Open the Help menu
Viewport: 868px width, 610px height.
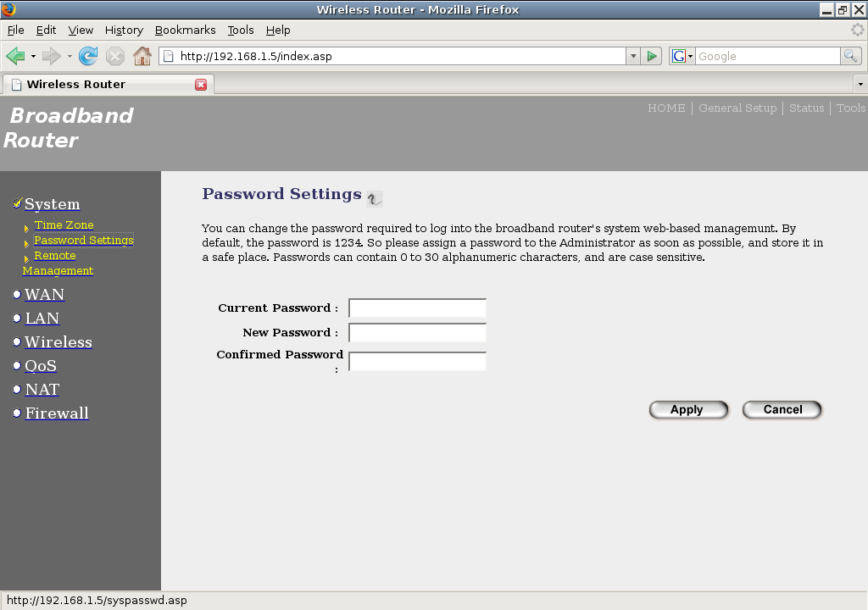click(278, 30)
